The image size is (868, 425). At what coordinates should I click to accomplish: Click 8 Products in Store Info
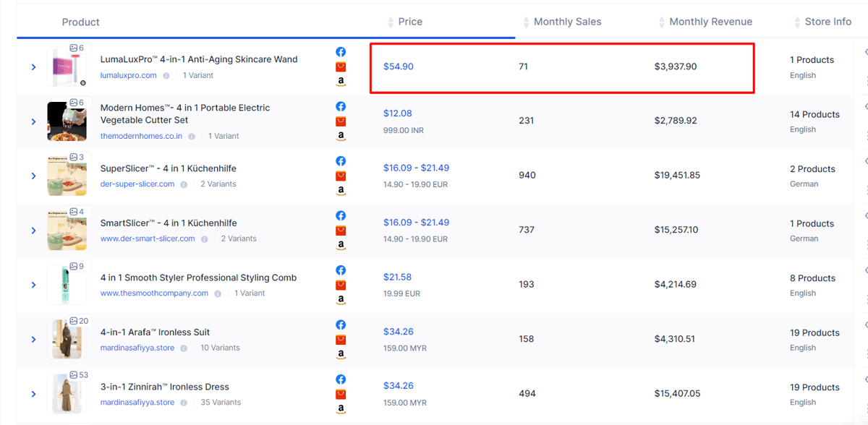point(812,278)
